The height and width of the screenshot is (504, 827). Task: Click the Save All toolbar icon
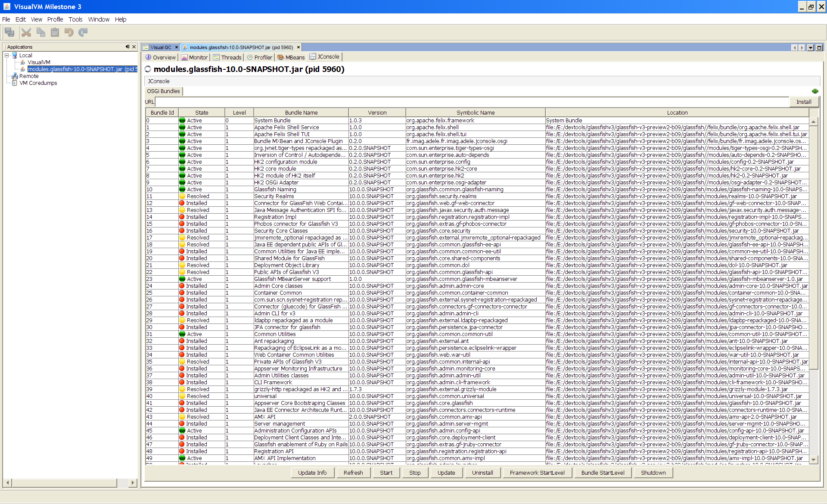(9, 32)
